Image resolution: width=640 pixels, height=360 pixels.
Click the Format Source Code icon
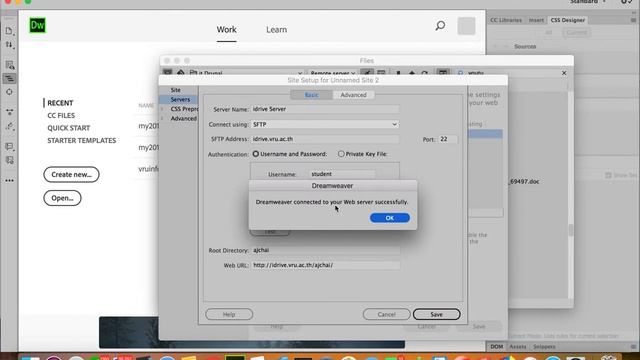tap(9, 127)
